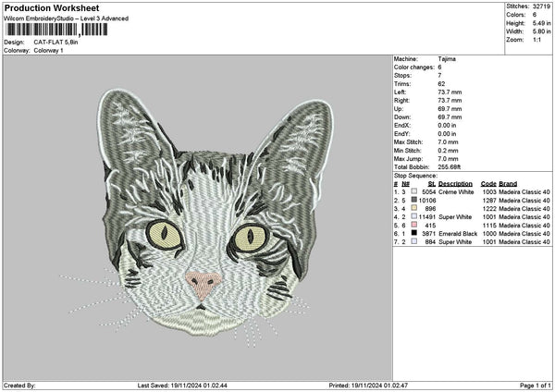Select the Stitches value 32719
The width and height of the screenshot is (555, 392).
(x=541, y=6)
